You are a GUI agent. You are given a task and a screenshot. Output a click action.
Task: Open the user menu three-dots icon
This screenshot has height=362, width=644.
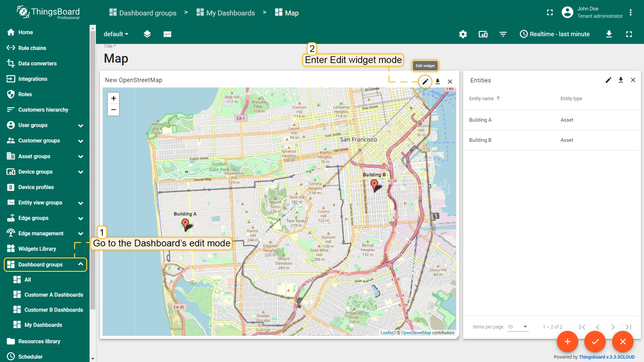(x=631, y=12)
